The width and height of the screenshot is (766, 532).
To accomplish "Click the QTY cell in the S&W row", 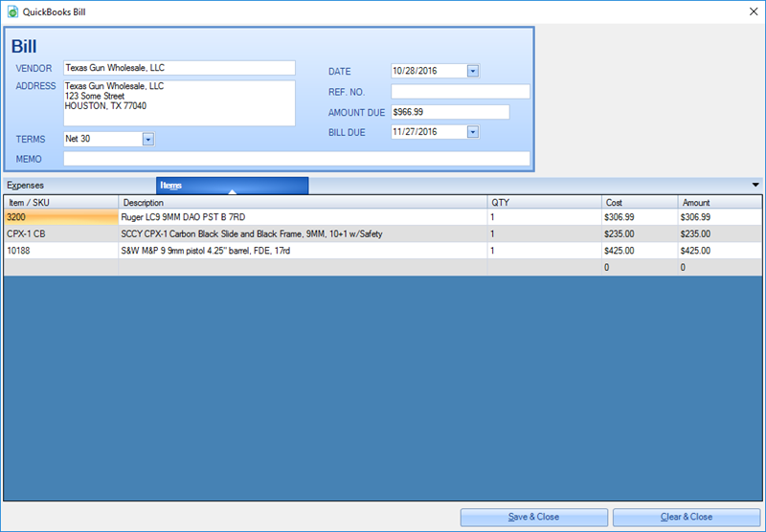I will (544, 251).
